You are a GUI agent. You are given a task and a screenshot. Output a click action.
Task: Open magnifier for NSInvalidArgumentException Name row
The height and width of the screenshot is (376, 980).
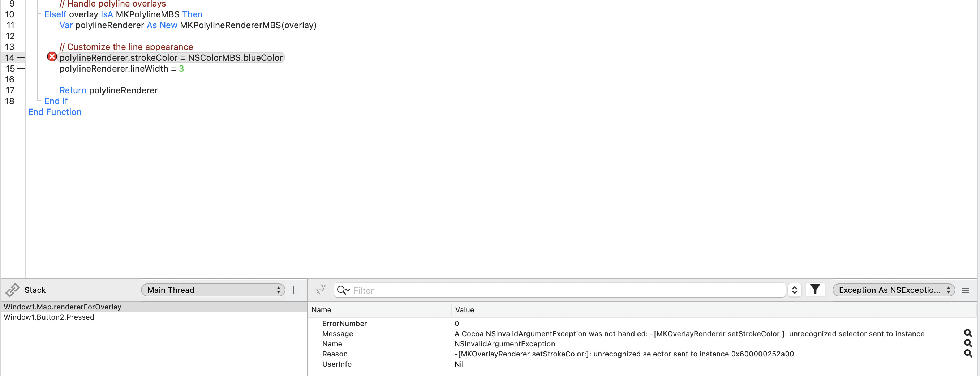(x=968, y=344)
